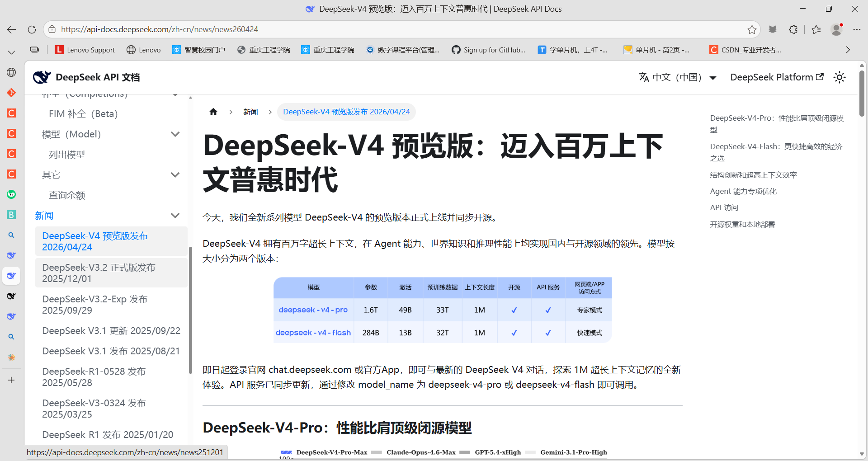Open DeepSeek-V3-0324 发布 2025/03/25
The width and height of the screenshot is (868, 461).
click(111, 409)
